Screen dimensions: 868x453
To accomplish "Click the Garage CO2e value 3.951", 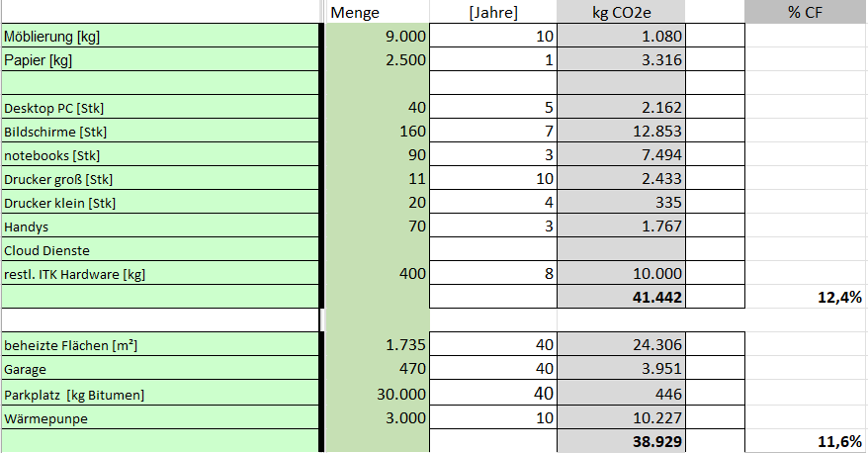I will (x=621, y=369).
